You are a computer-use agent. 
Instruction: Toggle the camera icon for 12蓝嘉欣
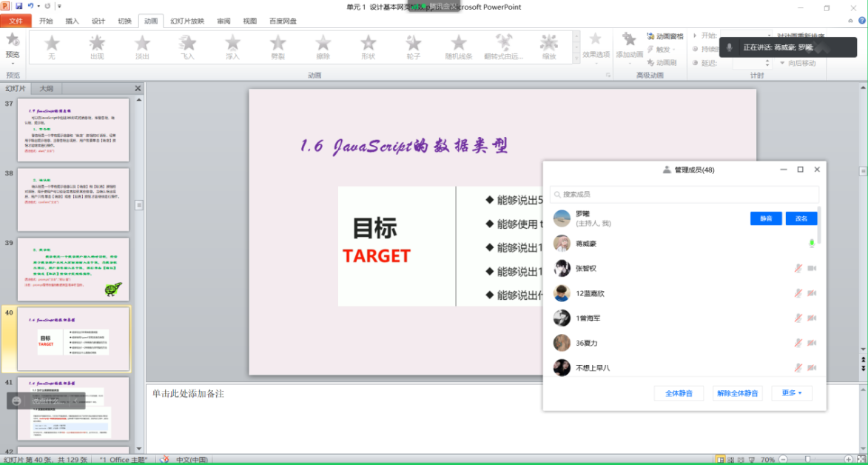811,293
